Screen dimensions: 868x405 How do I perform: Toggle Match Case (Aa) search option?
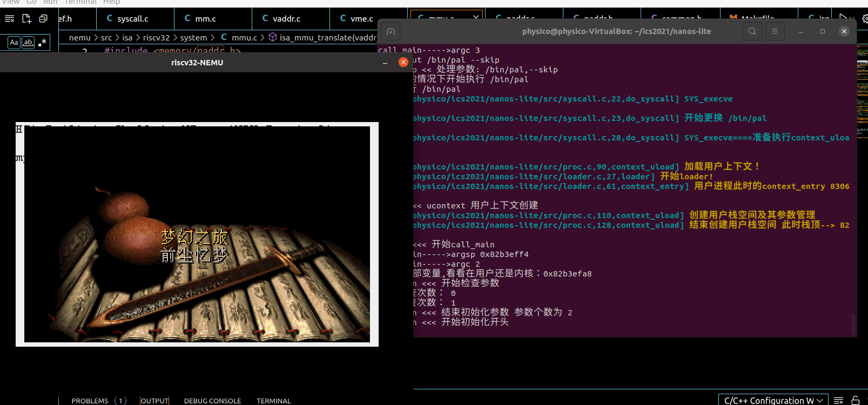click(14, 42)
